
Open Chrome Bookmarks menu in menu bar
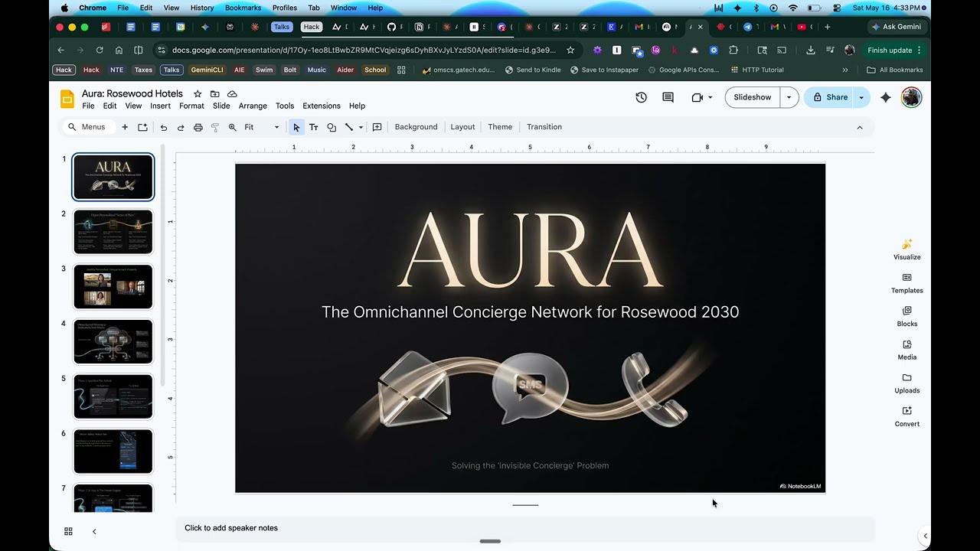click(243, 8)
